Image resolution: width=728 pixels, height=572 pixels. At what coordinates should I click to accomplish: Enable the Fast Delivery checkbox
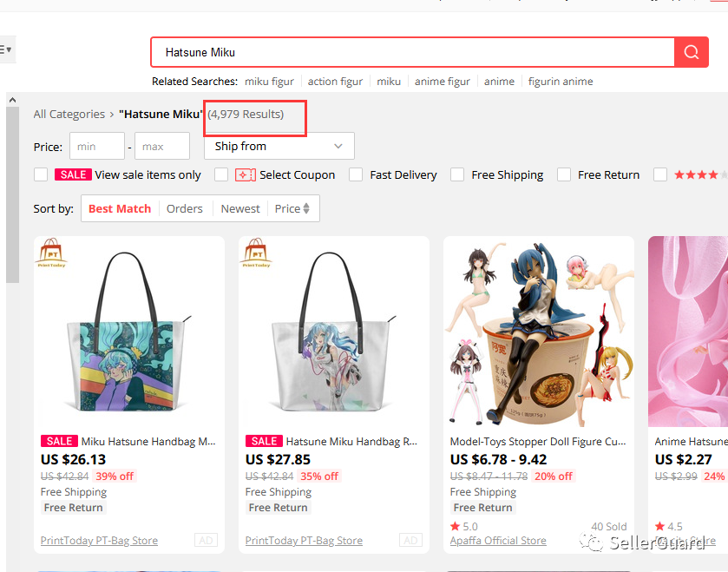tap(356, 175)
